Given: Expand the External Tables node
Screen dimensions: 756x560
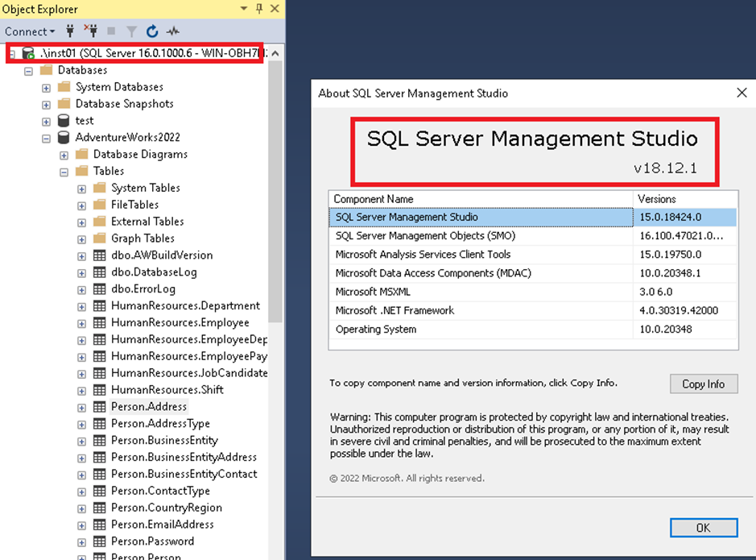Looking at the screenshot, I should click(x=82, y=223).
